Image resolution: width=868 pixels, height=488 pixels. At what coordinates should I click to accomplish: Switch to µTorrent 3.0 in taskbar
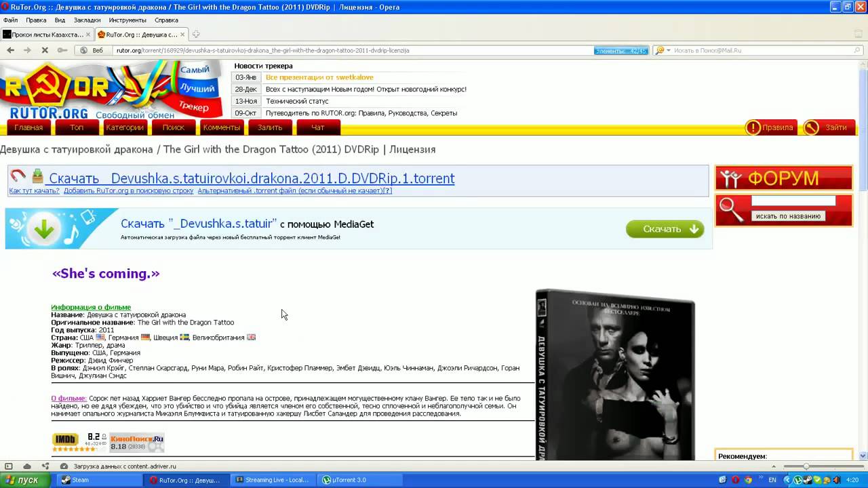360,480
